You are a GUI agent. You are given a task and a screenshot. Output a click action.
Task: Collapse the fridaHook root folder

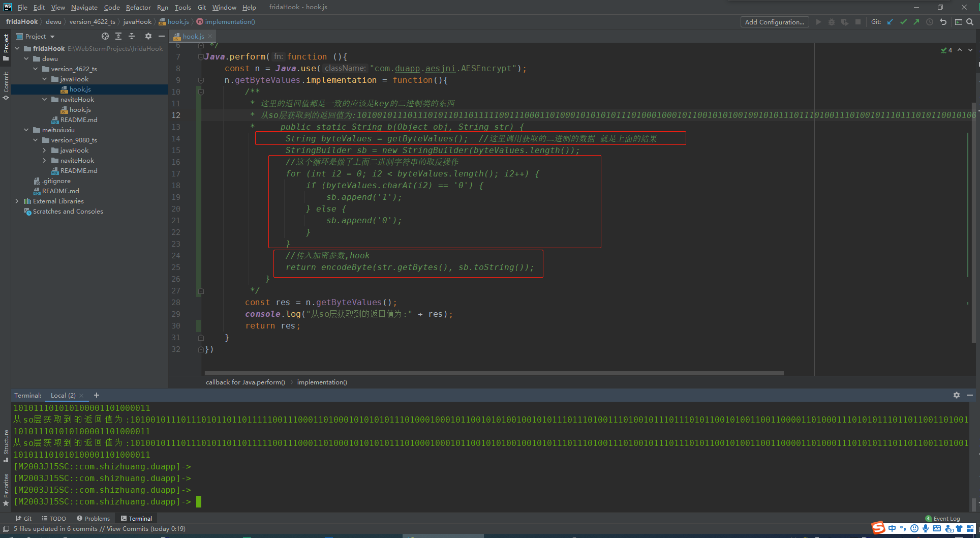coord(17,48)
